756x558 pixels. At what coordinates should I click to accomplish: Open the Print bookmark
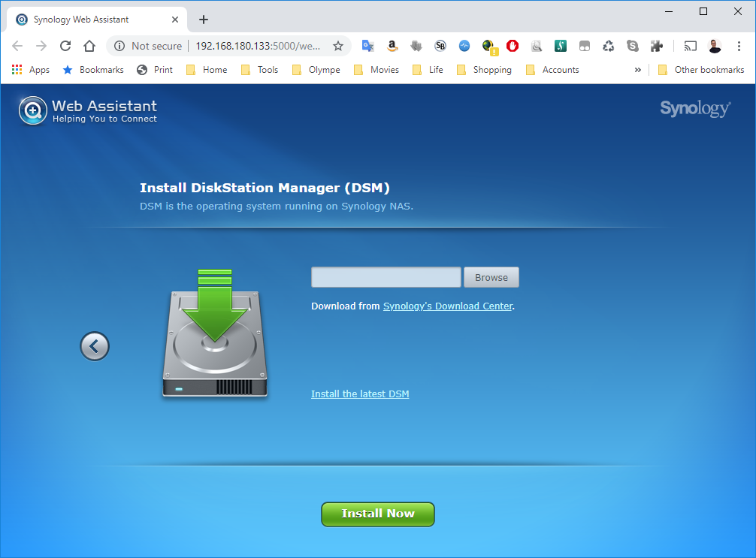pyautogui.click(x=155, y=70)
